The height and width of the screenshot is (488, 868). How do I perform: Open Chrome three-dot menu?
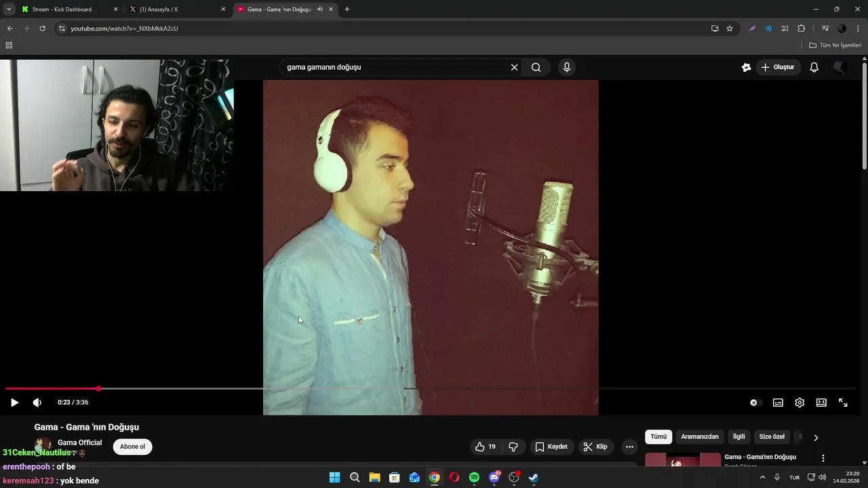tap(858, 28)
